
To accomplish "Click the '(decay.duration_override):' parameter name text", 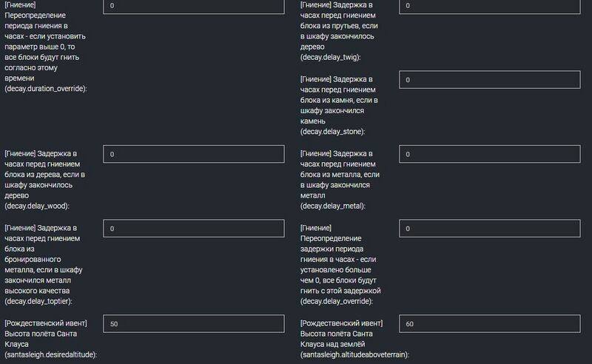I will coord(46,89).
